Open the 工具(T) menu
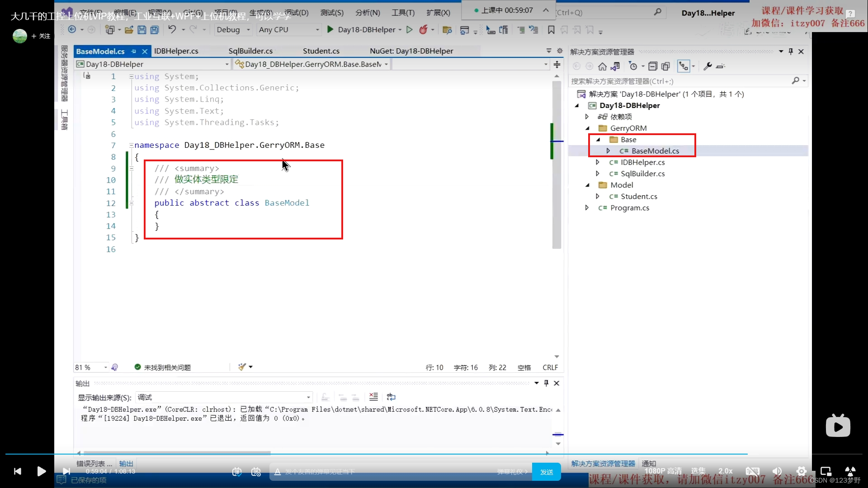 [x=403, y=13]
